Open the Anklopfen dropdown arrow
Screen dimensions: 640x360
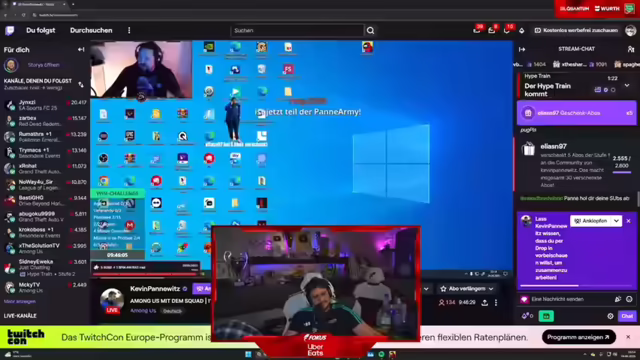(x=616, y=221)
